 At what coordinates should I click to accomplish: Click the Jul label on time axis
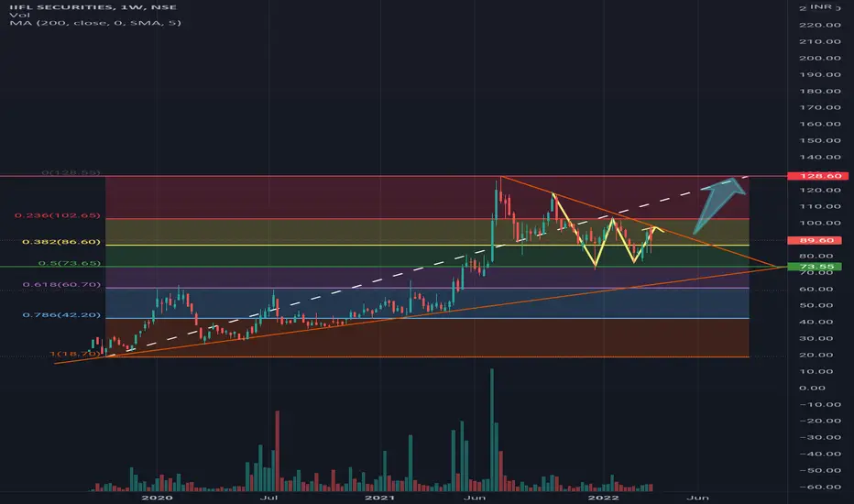click(268, 498)
